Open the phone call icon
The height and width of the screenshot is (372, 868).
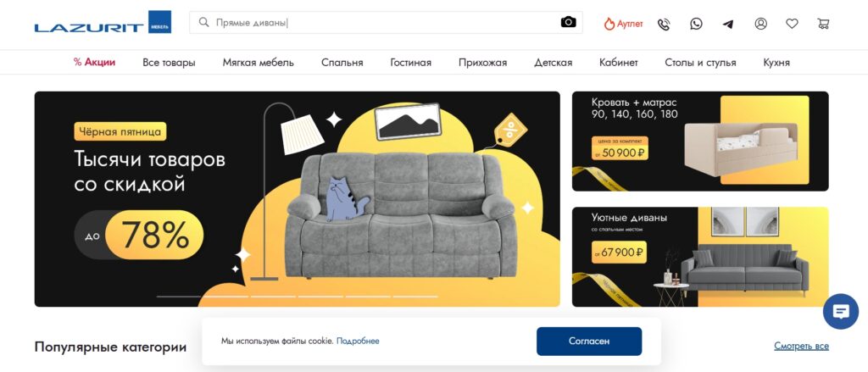point(664,24)
